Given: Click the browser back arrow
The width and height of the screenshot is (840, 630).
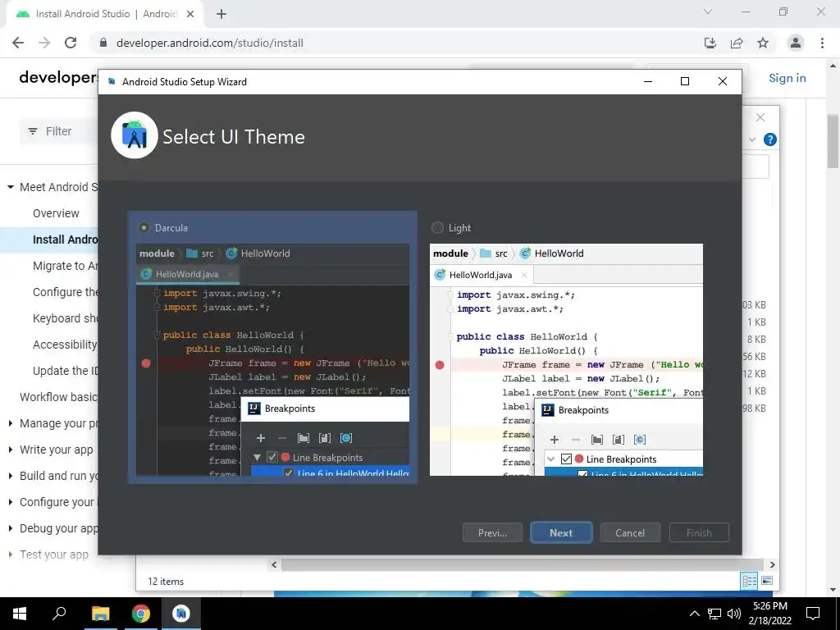Looking at the screenshot, I should coord(18,43).
